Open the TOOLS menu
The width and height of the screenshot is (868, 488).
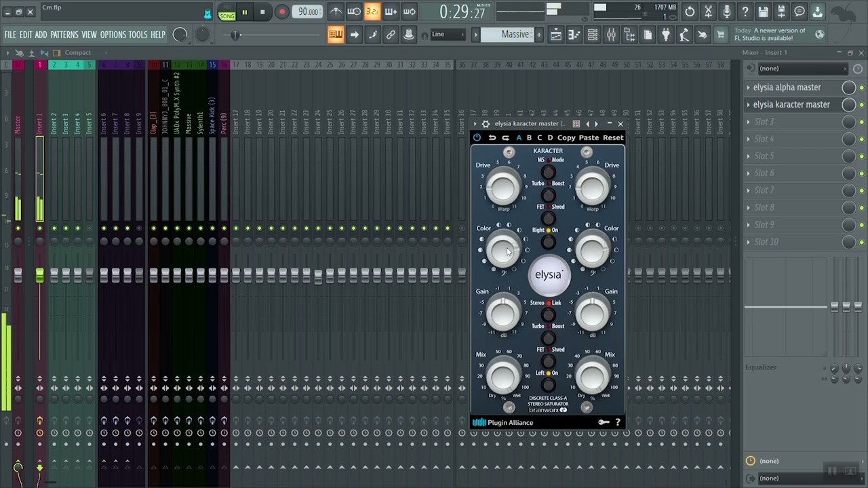[x=138, y=35]
